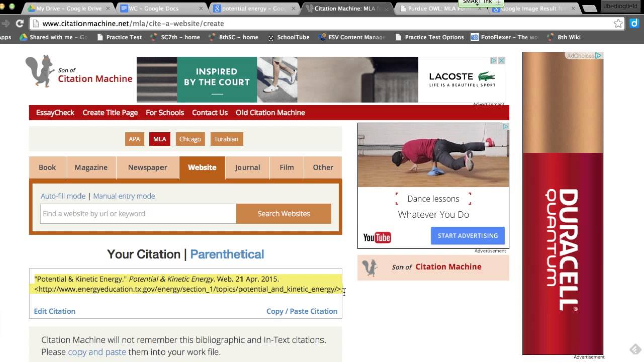Switch to the Newspaper source tab

click(x=147, y=168)
